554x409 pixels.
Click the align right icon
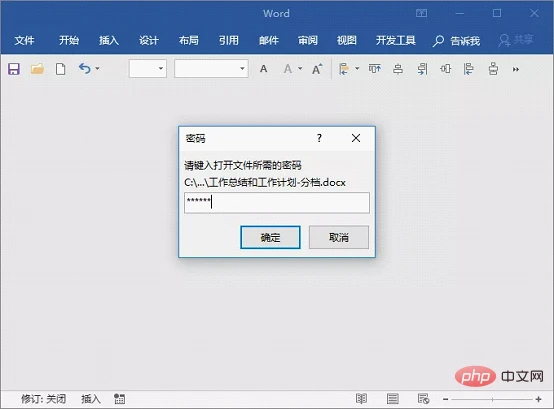(422, 69)
